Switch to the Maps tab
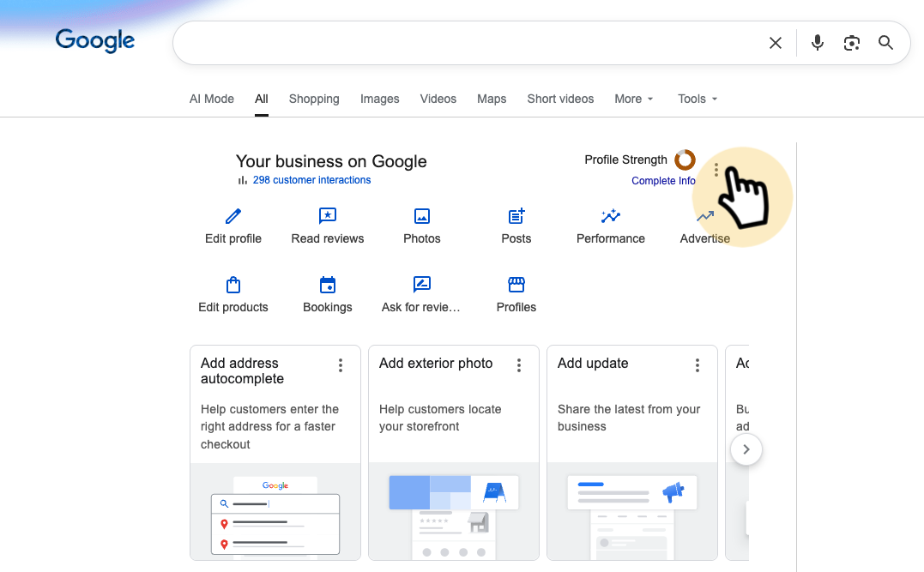The image size is (924, 572). (x=492, y=99)
